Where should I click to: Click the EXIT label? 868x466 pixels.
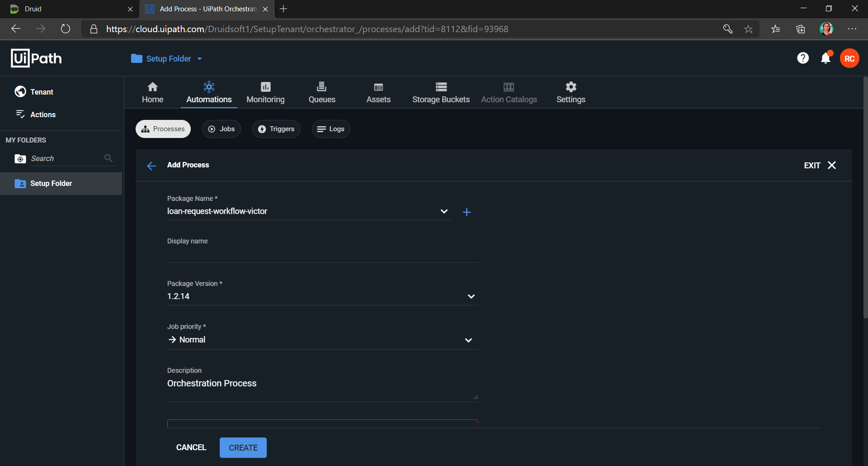[x=812, y=166]
